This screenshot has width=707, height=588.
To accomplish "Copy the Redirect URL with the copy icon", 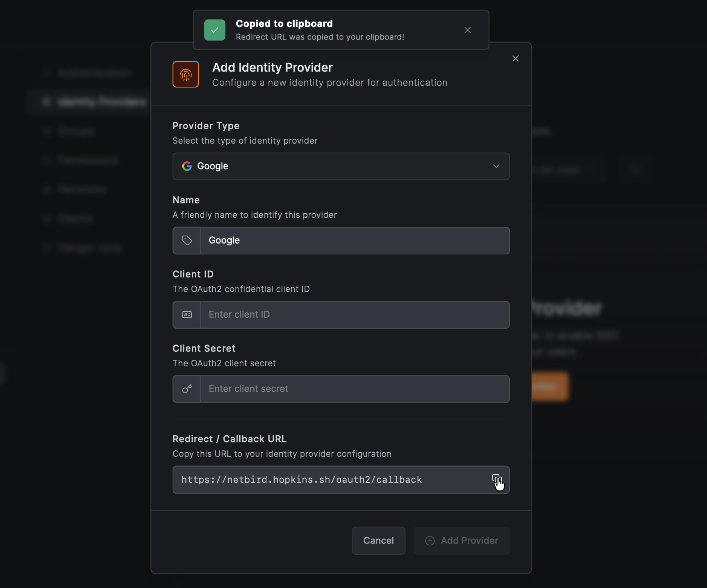I will [x=496, y=479].
